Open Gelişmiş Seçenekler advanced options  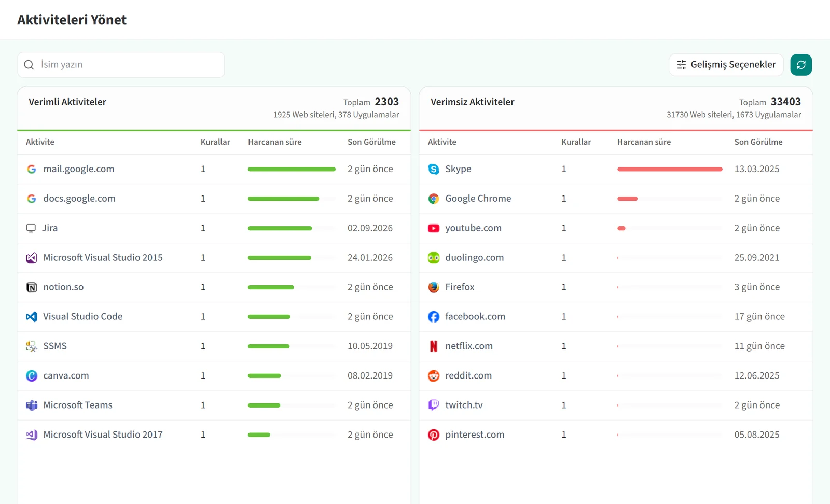pyautogui.click(x=726, y=65)
